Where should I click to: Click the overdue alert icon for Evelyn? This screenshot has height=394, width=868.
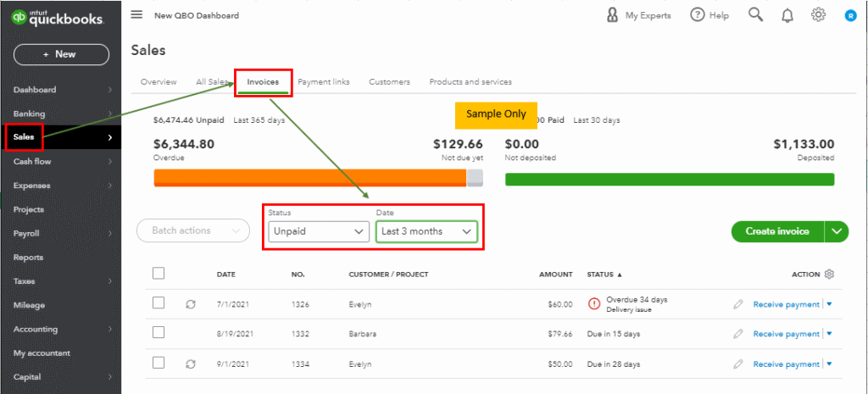[594, 304]
